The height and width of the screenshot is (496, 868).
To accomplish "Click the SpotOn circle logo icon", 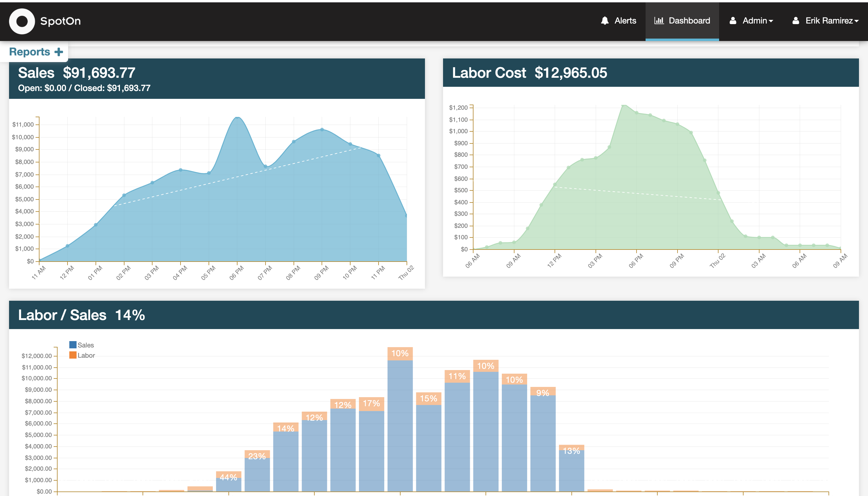I will tap(22, 21).
